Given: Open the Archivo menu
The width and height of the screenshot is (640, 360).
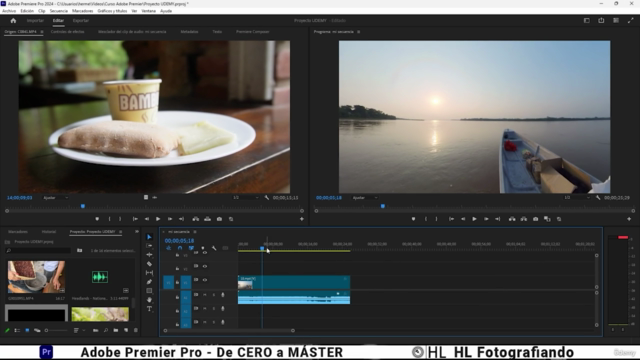Looking at the screenshot, I should click(x=9, y=11).
